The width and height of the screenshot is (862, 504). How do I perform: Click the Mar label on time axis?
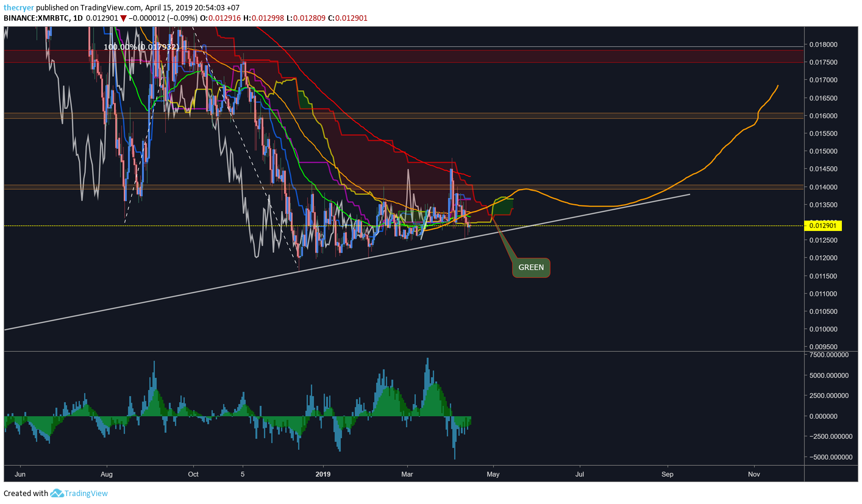coord(407,474)
